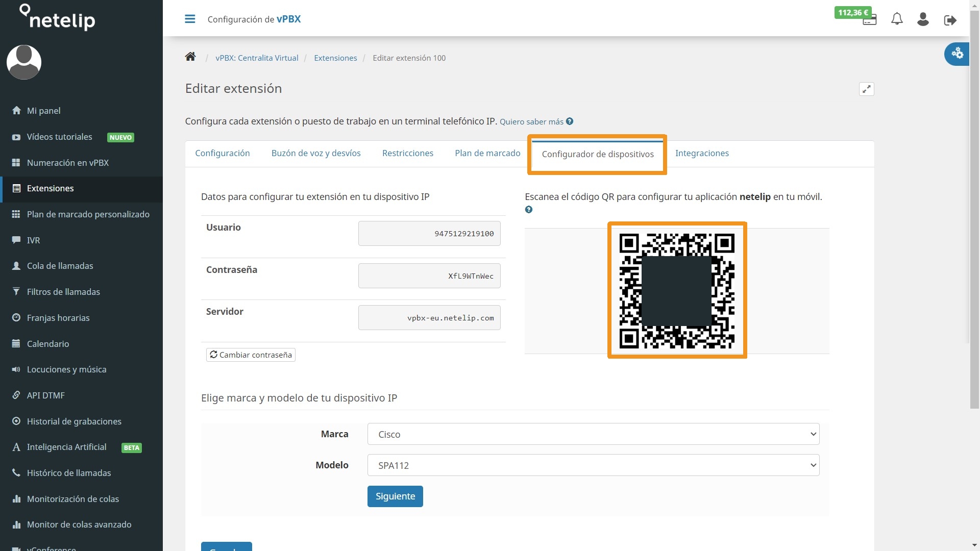This screenshot has height=551, width=980.
Task: Expand panel to fullscreen icon
Action: pos(867,89)
